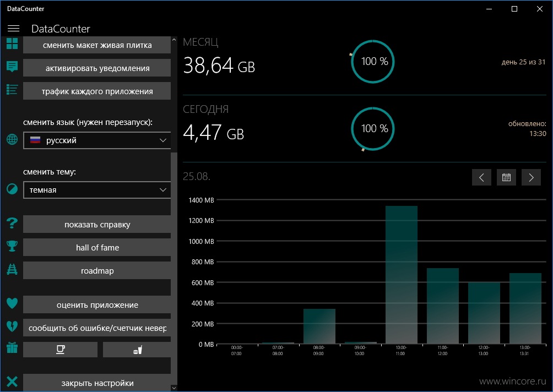Image resolution: width=553 pixels, height=392 pixels.
Task: Click the today 100 % usage ring
Action: [x=373, y=129]
